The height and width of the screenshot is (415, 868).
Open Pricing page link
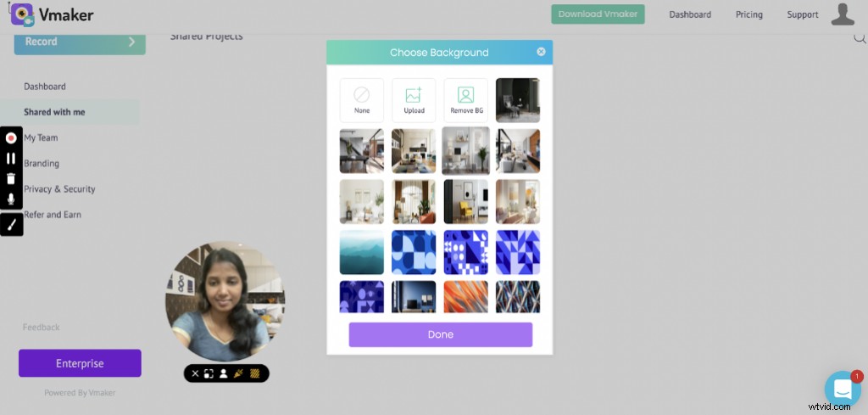tap(749, 15)
